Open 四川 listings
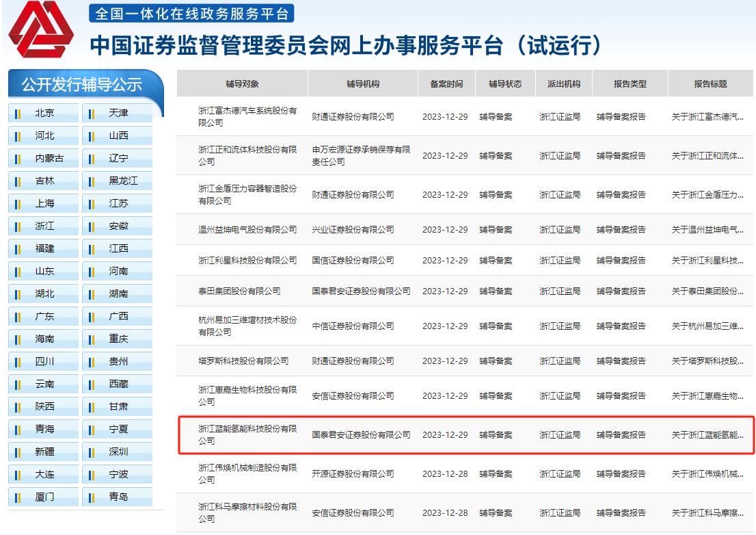The image size is (756, 535). pos(43,361)
